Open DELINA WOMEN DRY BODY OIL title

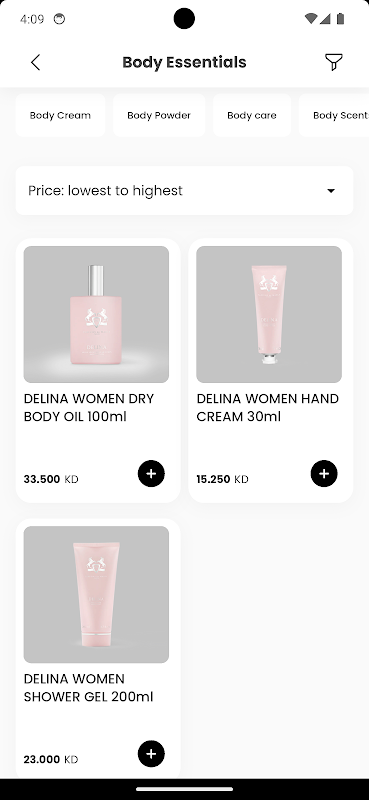pos(89,408)
